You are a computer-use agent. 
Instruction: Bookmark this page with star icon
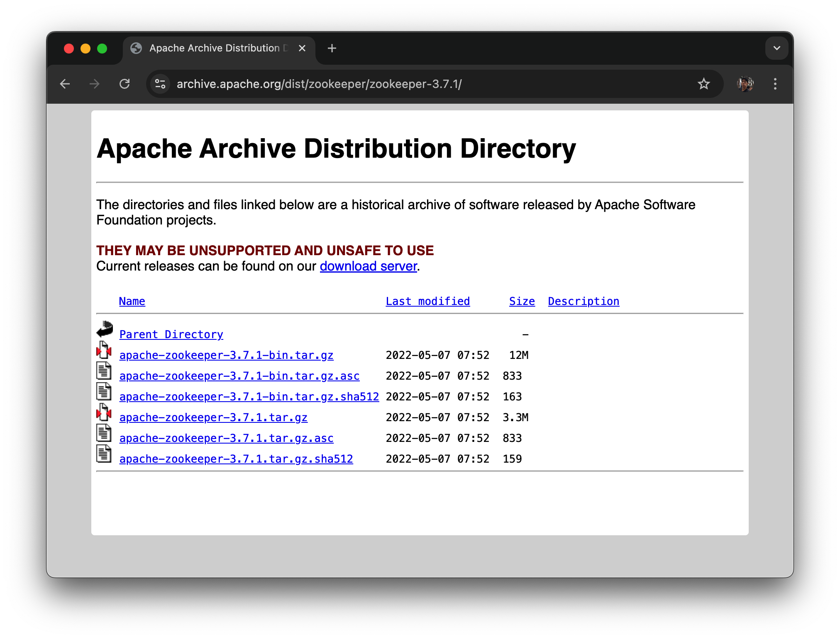[703, 84]
